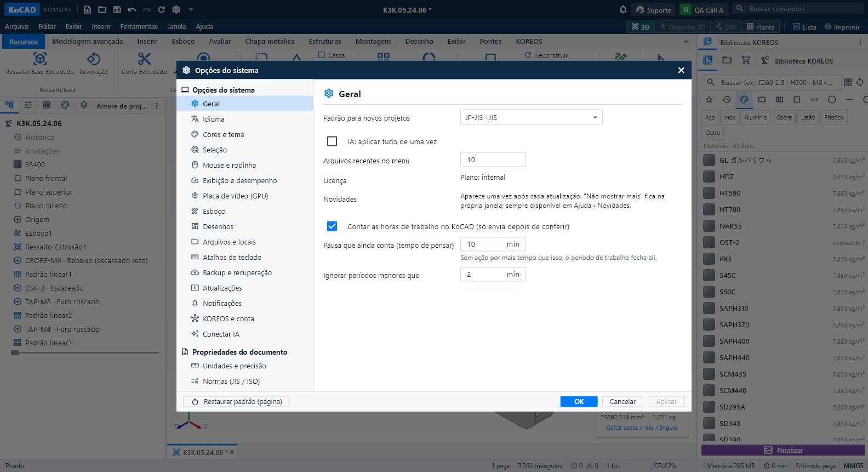
Task: Click the 'Arquivos recentes no menu' input field
Action: coord(493,160)
